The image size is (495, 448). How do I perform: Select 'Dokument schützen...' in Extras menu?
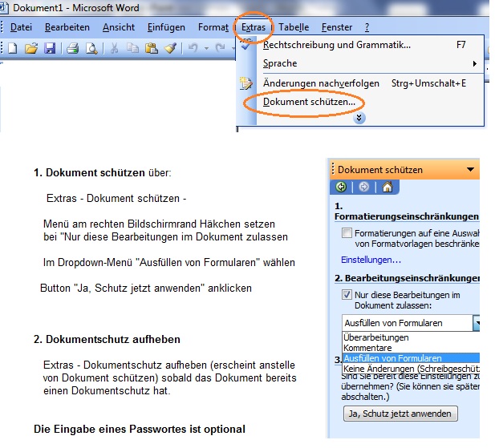coord(309,103)
